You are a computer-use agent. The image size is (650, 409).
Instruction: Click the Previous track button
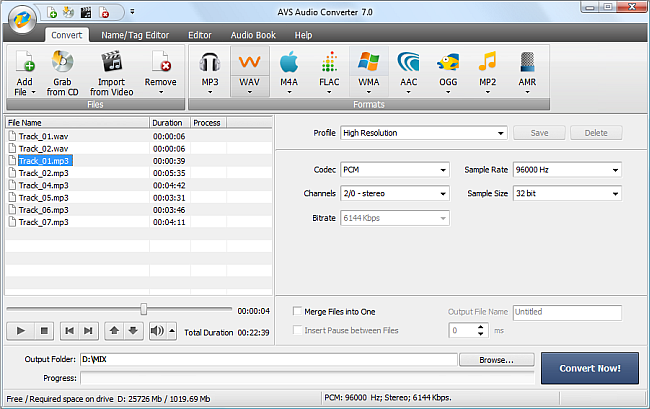70,331
